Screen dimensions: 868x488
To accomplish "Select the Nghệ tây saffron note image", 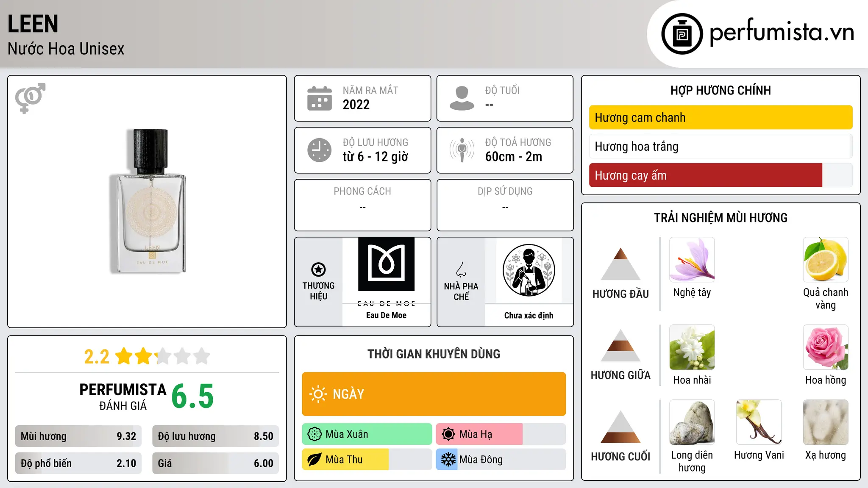I will 692,260.
